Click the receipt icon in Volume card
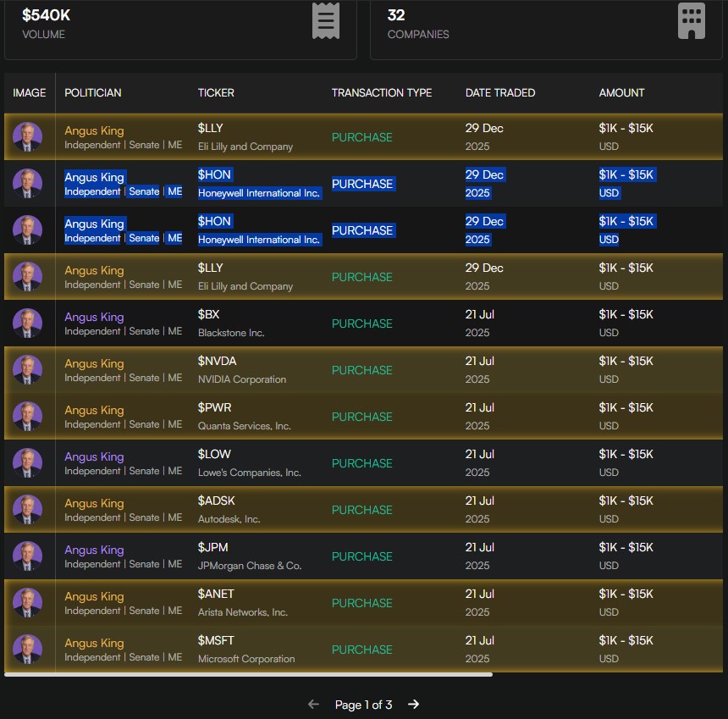 click(x=325, y=20)
